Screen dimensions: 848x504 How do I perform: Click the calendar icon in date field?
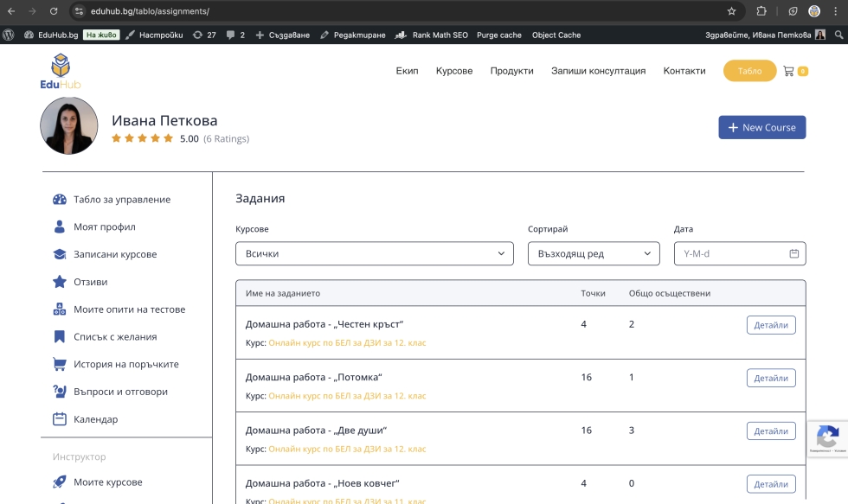793,254
